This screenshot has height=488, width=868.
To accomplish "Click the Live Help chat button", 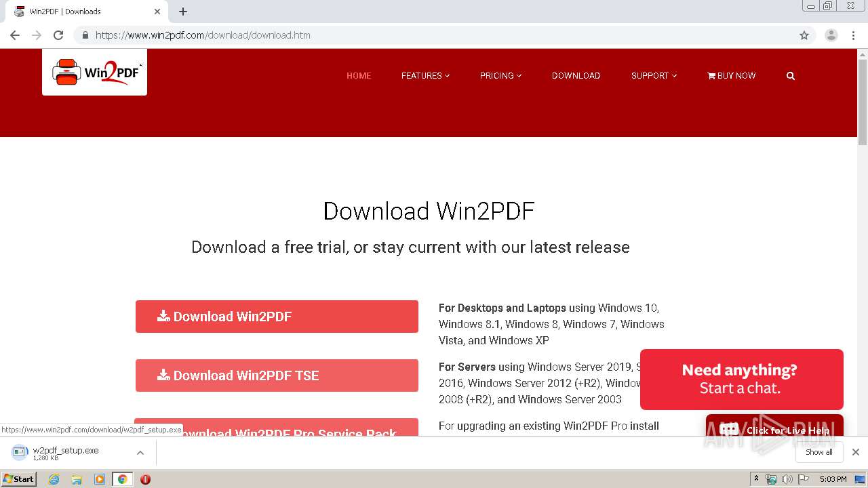I will coord(774,426).
